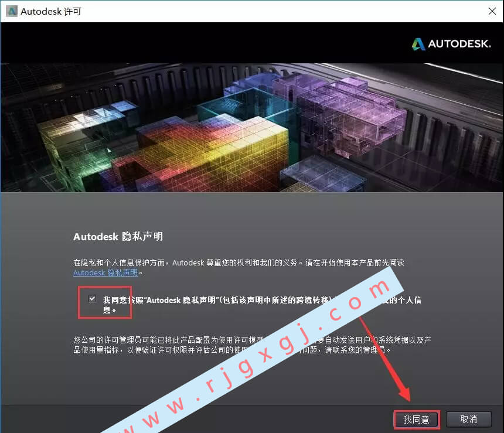Click the paragraph starting 您公司的许可管理员
The height and width of the screenshot is (433, 504).
click(x=252, y=345)
